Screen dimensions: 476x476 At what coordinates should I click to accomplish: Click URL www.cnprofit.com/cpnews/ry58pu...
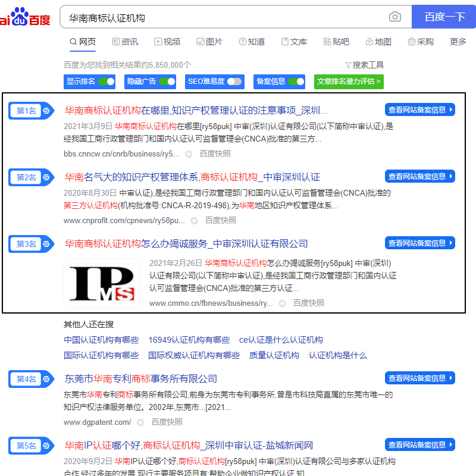tap(124, 221)
